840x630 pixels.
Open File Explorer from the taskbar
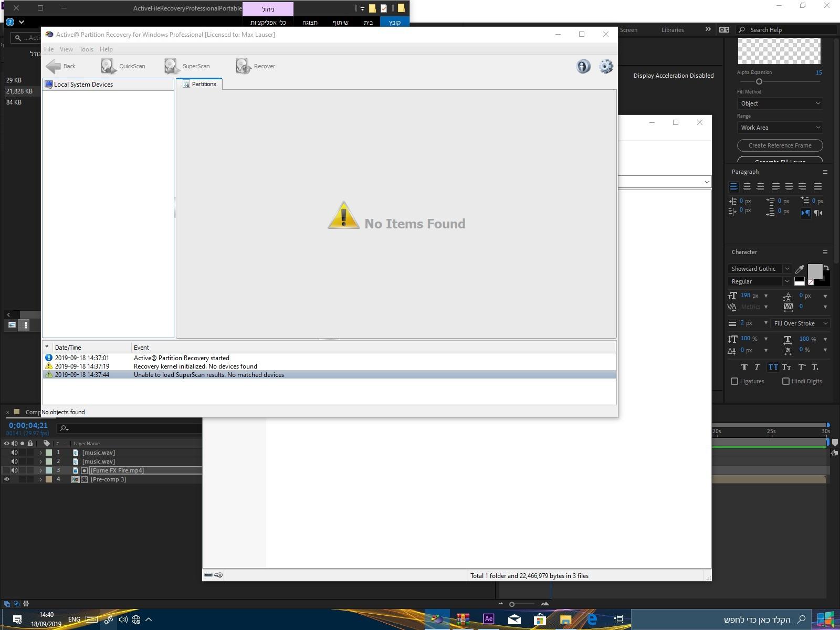(x=565, y=619)
